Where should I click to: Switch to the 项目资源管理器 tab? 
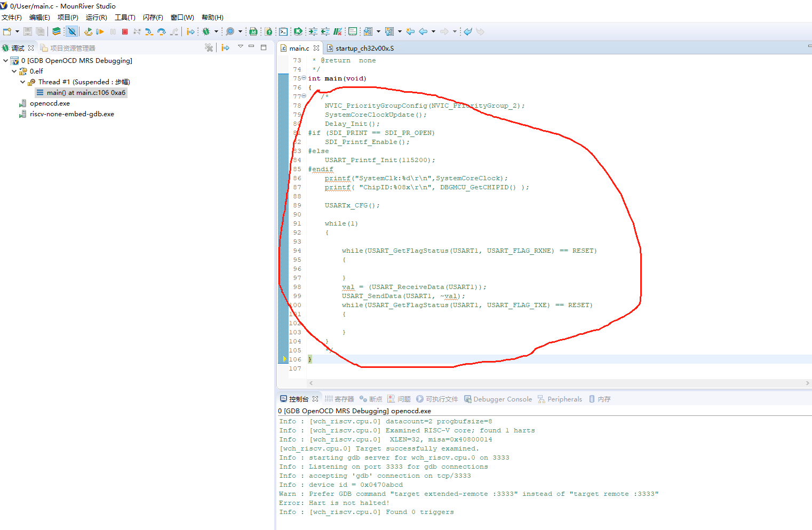point(68,48)
